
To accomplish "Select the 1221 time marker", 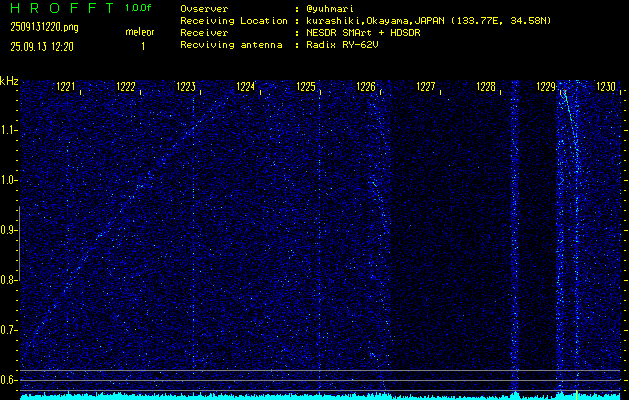I will 66,87.
